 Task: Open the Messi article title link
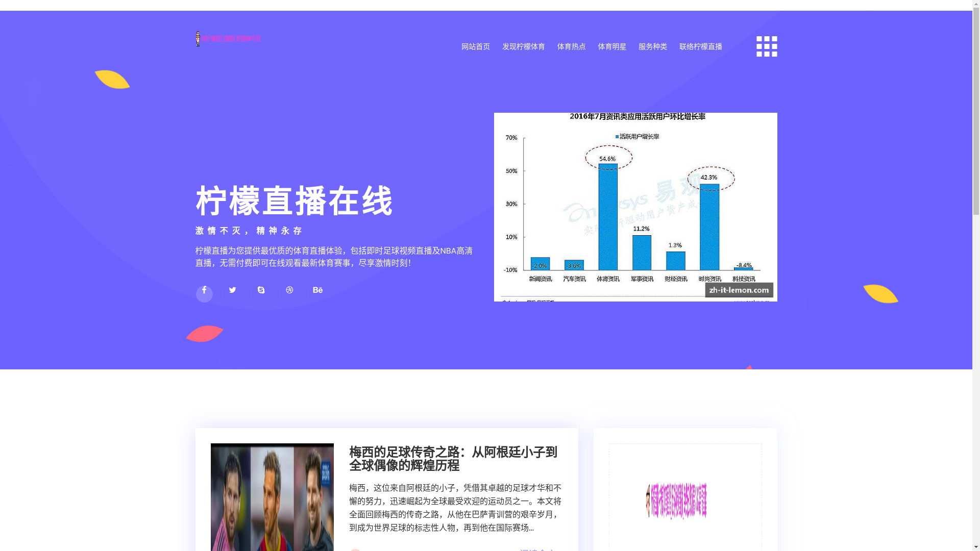pos(453,459)
